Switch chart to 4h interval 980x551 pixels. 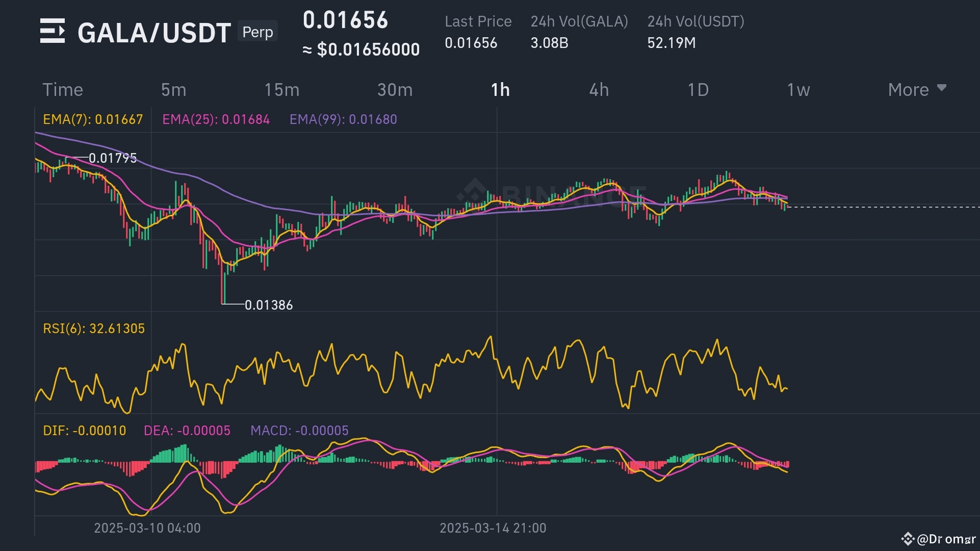[x=599, y=90]
